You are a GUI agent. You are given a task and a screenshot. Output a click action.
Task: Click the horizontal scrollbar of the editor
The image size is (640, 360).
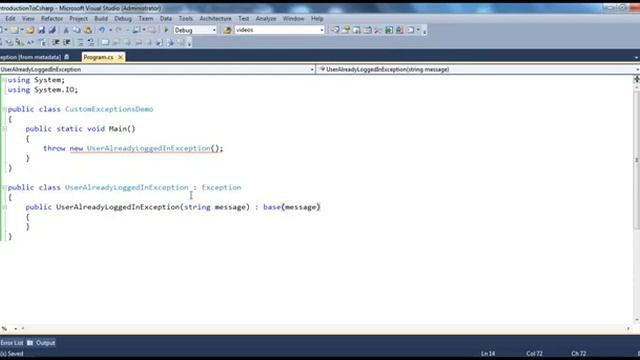pos(327,328)
